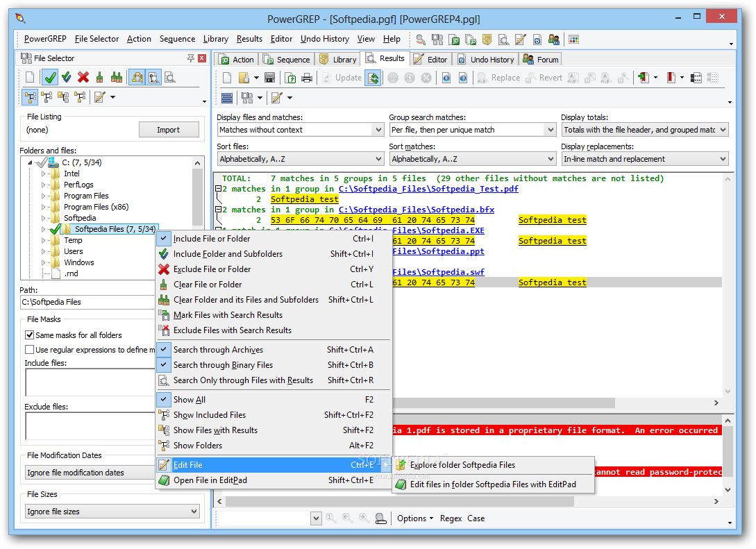Open the Softpedia.bfx file link
Viewport: 756px width, 549px height.
pos(416,210)
